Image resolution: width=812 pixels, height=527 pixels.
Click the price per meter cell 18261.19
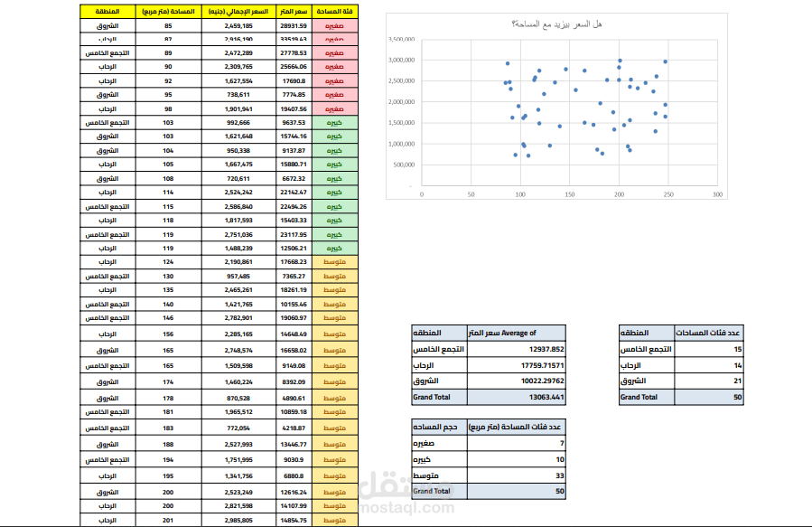[x=294, y=290]
